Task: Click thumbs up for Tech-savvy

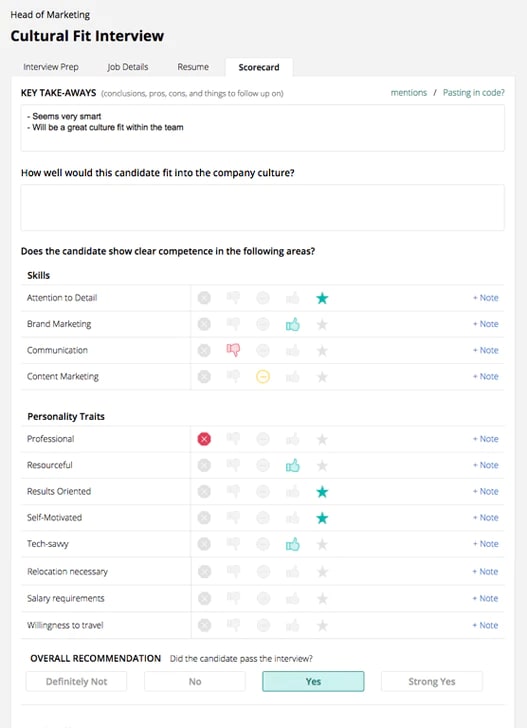Action: pos(293,544)
